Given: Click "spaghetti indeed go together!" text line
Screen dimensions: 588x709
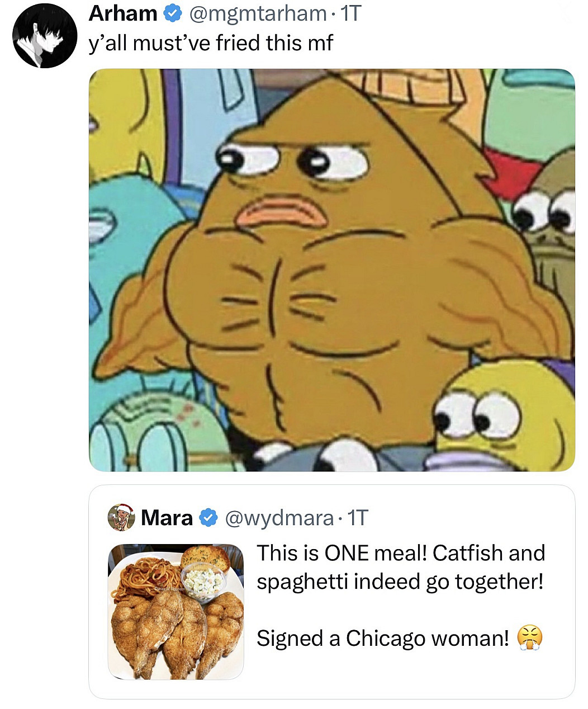Looking at the screenshot, I should [400, 582].
